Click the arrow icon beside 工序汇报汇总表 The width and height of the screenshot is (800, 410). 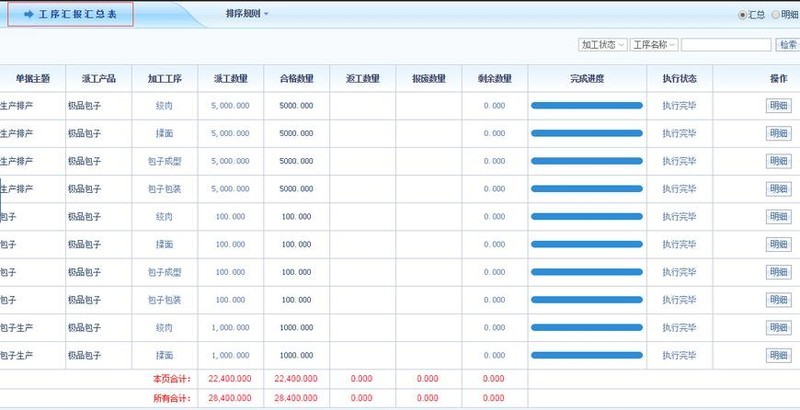tap(29, 14)
